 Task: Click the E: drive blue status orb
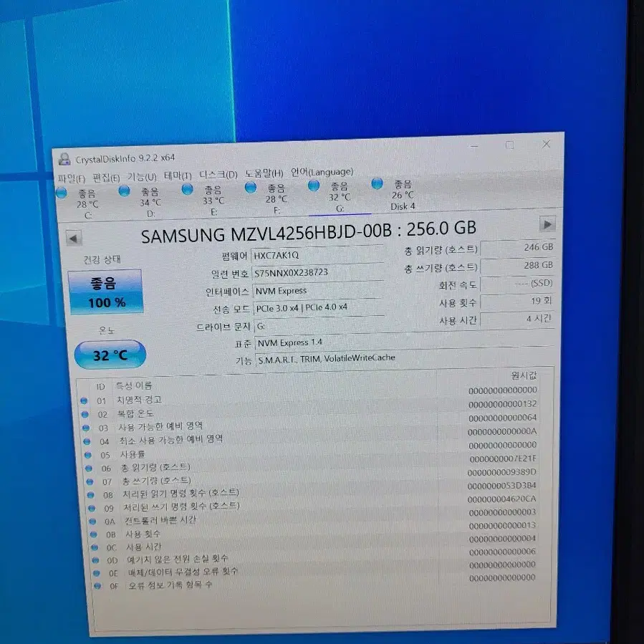coord(188,189)
